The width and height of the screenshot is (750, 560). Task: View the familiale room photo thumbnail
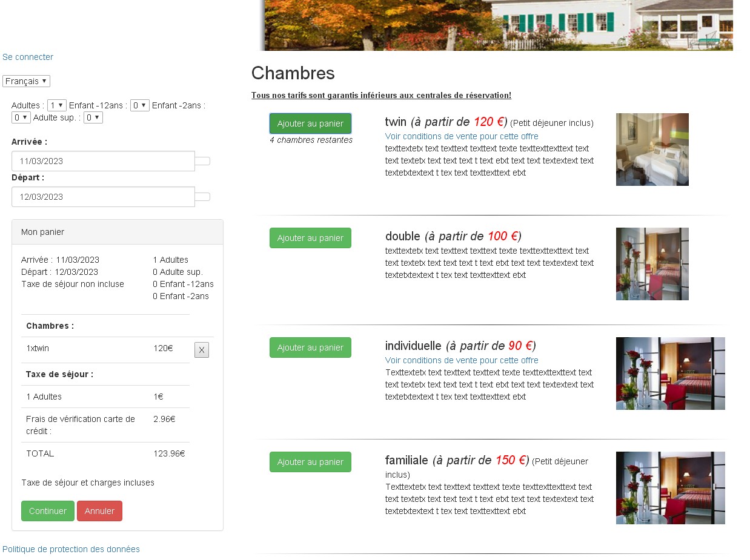pyautogui.click(x=671, y=488)
